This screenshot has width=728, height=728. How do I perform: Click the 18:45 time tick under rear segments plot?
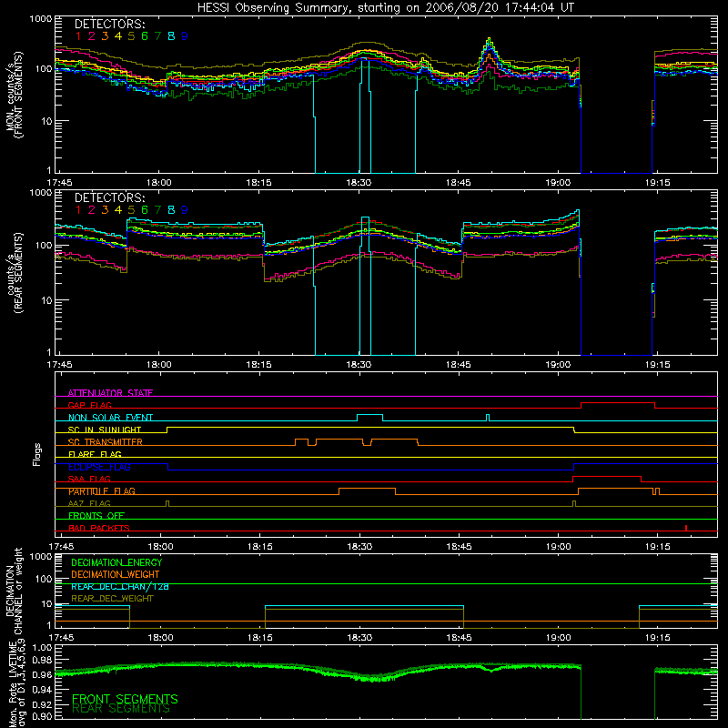pos(459,365)
